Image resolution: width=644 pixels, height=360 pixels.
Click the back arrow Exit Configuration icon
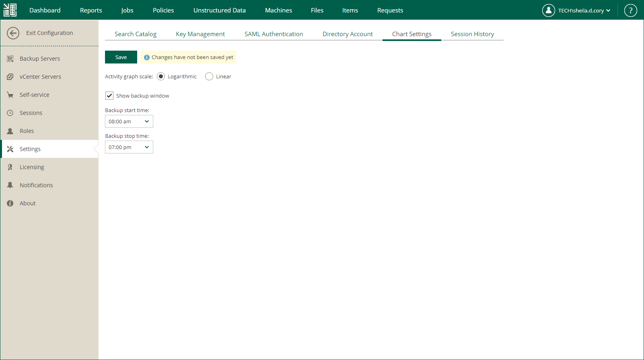[x=13, y=33]
